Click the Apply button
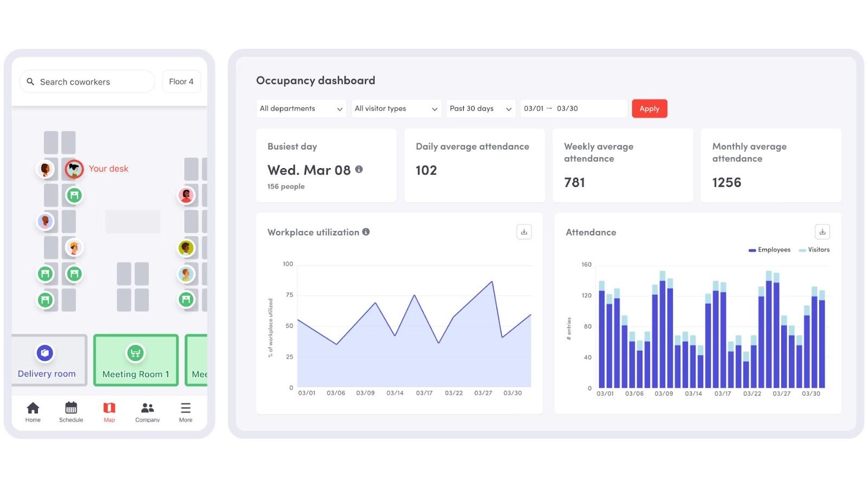The height and width of the screenshot is (488, 868). click(x=649, y=108)
